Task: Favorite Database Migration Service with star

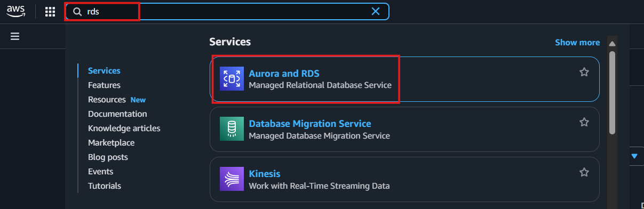Action: [x=584, y=122]
